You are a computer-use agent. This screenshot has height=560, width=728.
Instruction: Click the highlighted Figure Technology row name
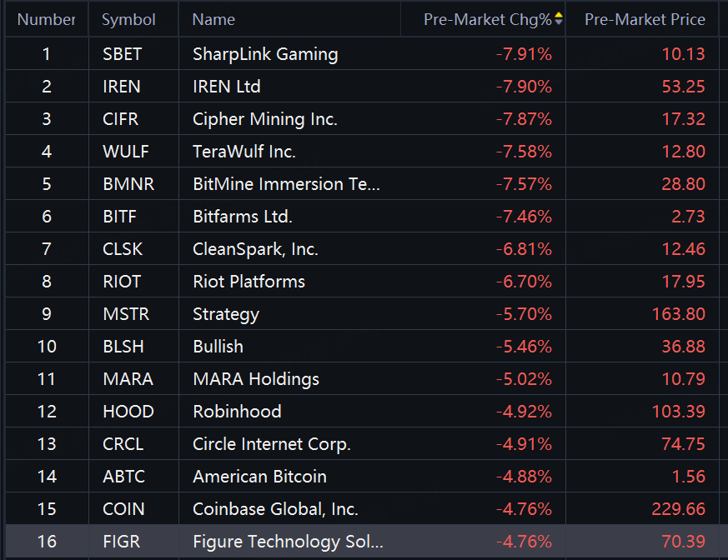click(x=288, y=542)
